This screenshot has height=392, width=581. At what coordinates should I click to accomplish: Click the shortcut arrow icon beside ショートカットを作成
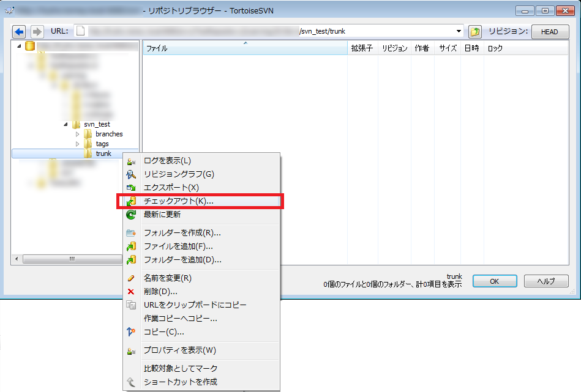131,382
